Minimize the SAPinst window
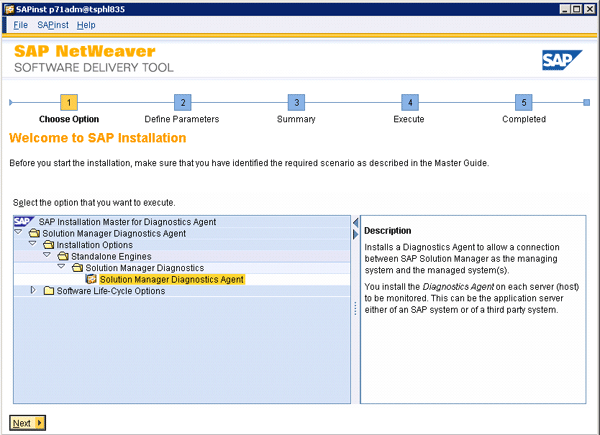The image size is (600, 435). tap(565, 9)
